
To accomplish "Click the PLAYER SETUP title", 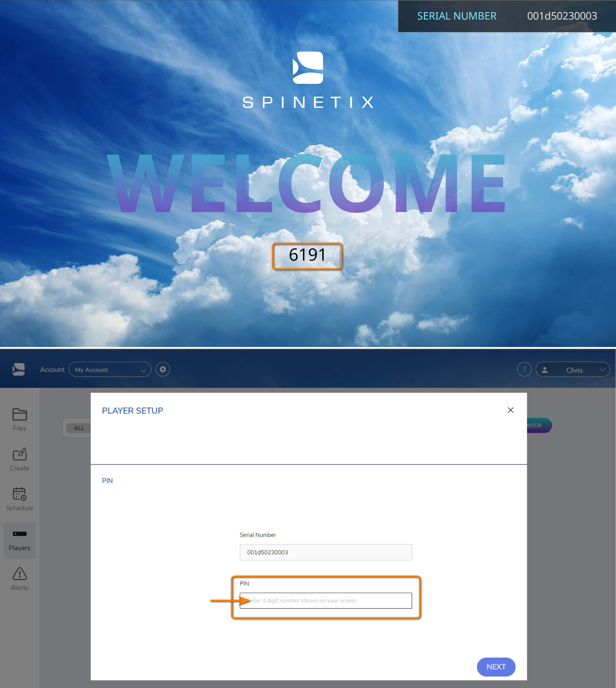I will 132,411.
